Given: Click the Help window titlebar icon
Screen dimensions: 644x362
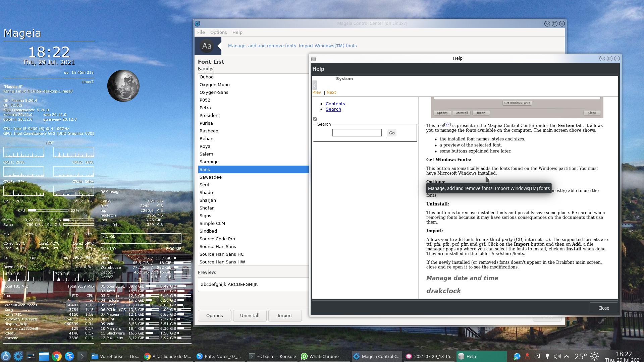Looking at the screenshot, I should click(x=313, y=58).
